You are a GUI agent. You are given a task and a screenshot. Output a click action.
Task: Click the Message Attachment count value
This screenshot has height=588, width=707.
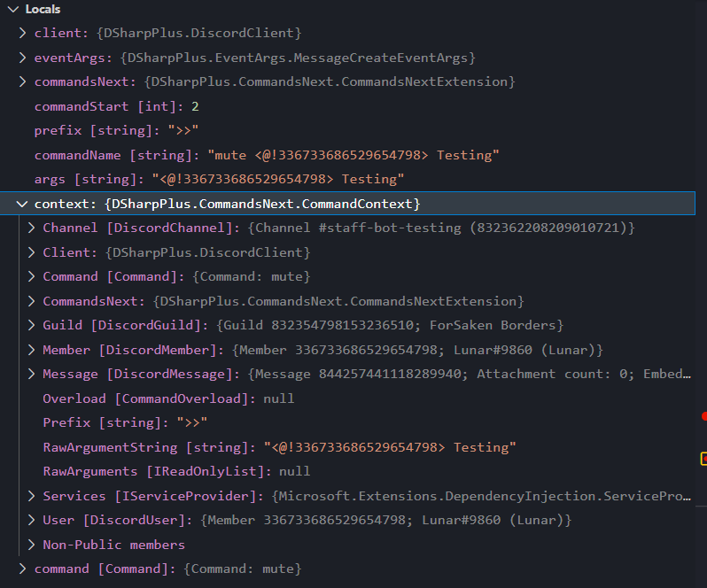[x=469, y=374]
